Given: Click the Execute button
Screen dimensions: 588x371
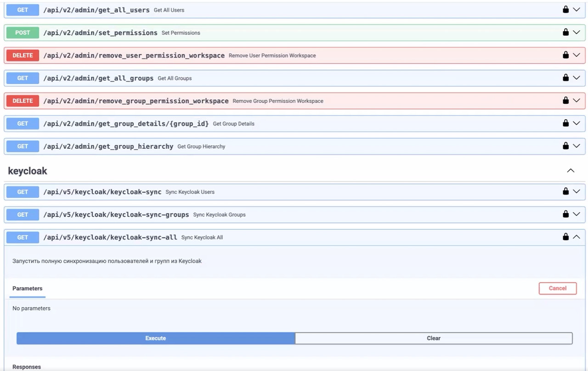Looking at the screenshot, I should coord(156,338).
